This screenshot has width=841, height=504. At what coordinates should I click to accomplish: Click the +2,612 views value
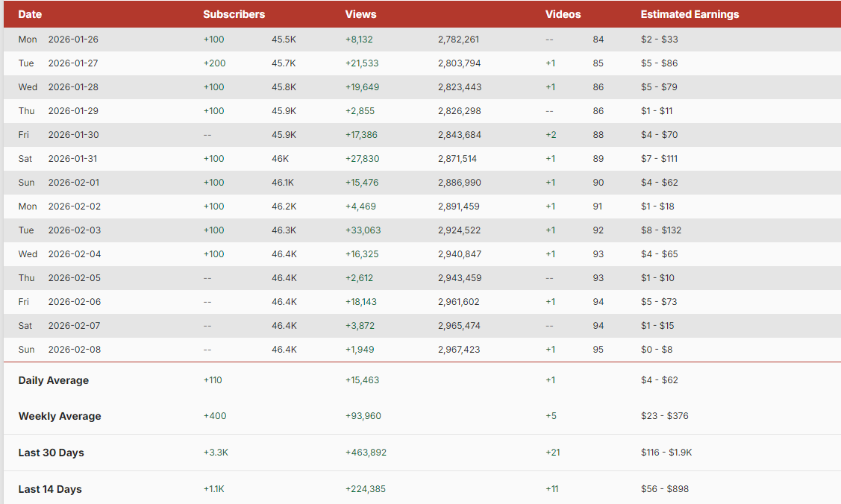pos(359,278)
